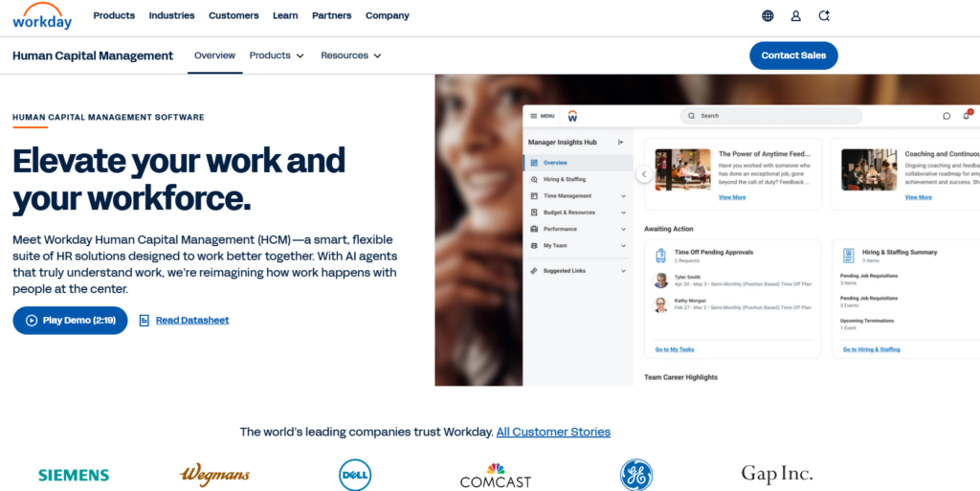Image resolution: width=980 pixels, height=491 pixels.
Task: Open the notification bell icon
Action: click(967, 115)
